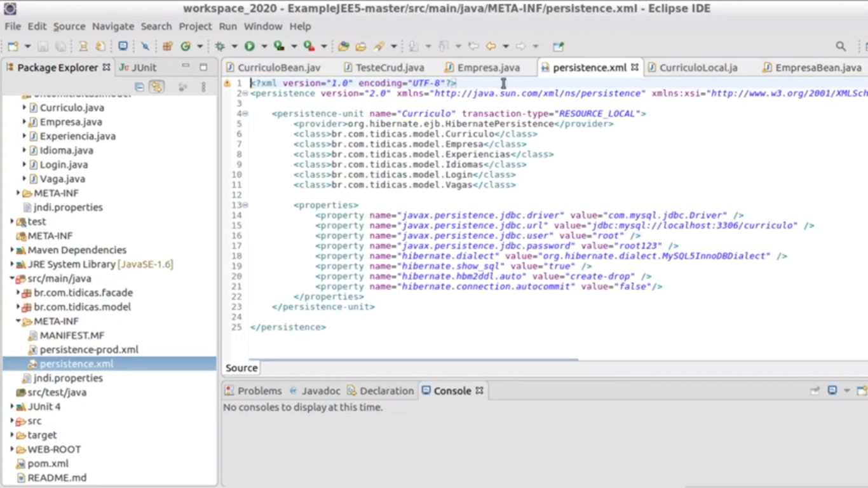Open the Back history dropdown arrow

coord(506,46)
